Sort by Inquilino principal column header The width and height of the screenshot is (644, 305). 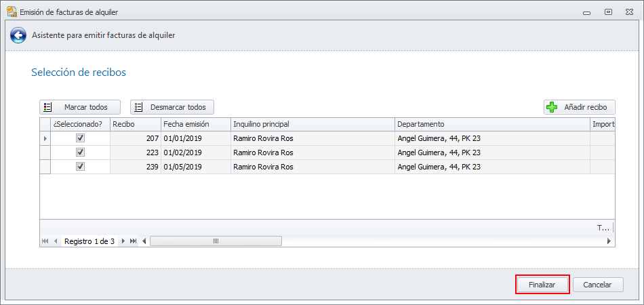click(313, 124)
